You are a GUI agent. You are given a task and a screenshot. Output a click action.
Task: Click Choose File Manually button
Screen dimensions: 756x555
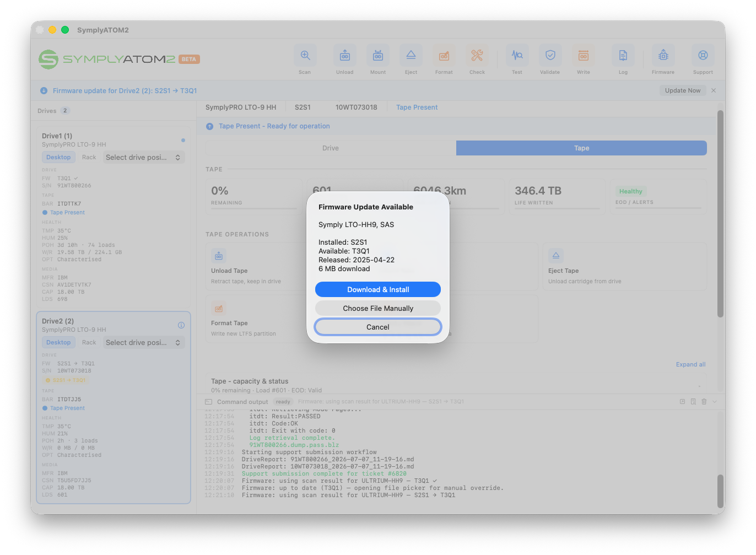[378, 308]
